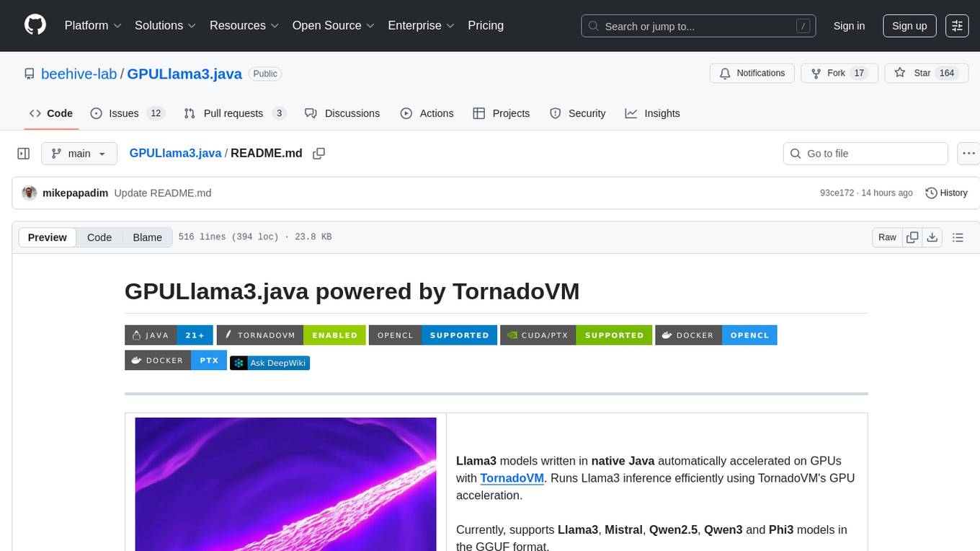The width and height of the screenshot is (980, 551).
Task: Switch to the Discussions tab
Action: (x=342, y=113)
